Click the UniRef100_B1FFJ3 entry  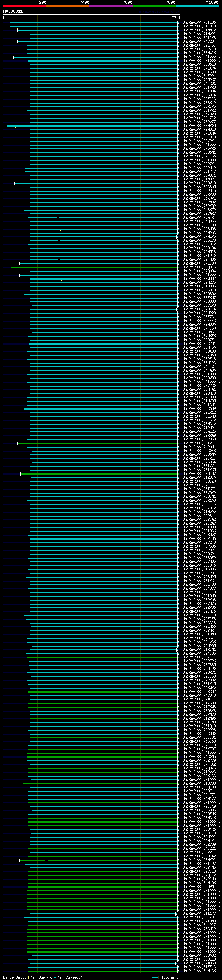click(x=199, y=967)
